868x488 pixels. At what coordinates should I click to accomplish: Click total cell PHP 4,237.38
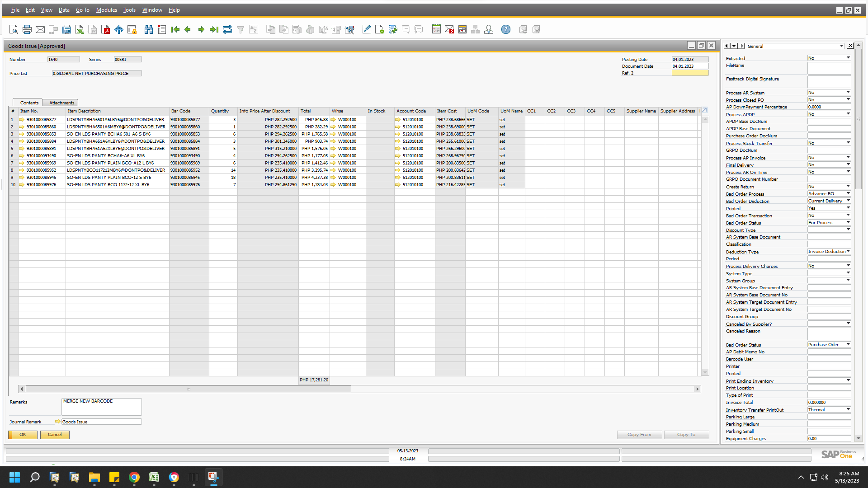[314, 178]
